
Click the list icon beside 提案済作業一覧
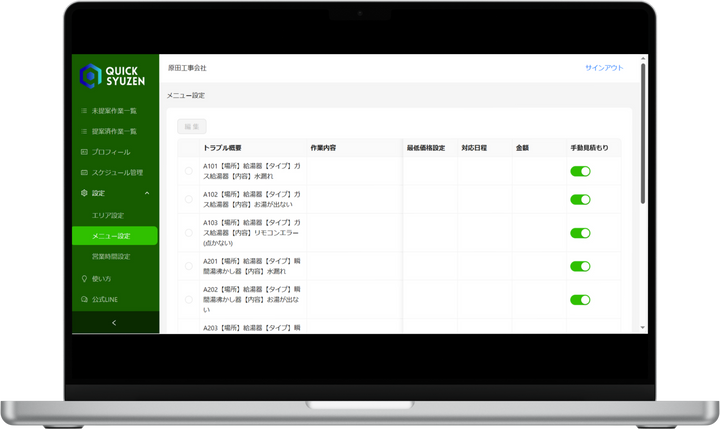click(84, 131)
